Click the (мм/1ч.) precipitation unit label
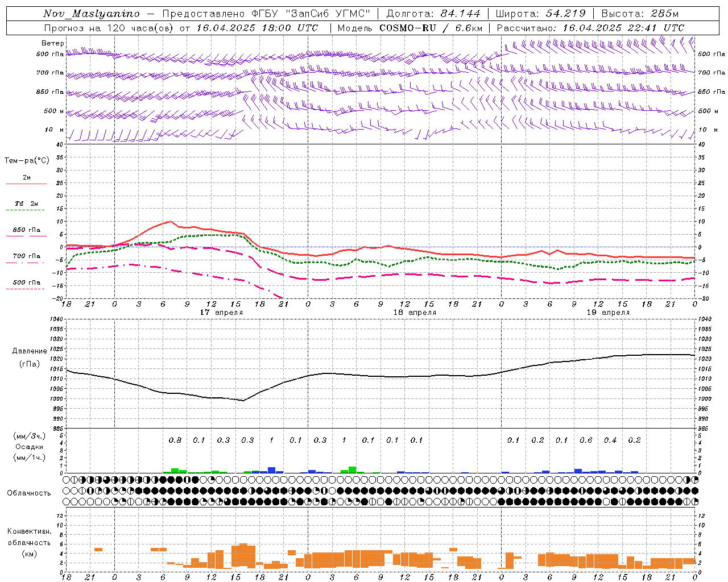The height and width of the screenshot is (582, 728). [x=29, y=458]
